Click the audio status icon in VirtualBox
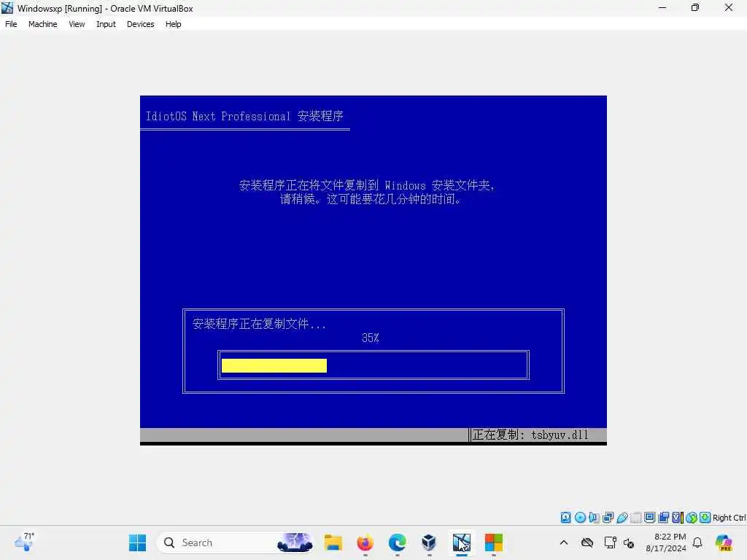Image resolution: width=747 pixels, height=560 pixels. 594,517
